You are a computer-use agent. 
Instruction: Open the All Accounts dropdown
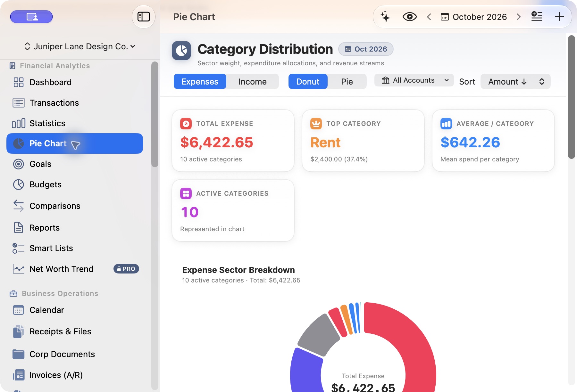pyautogui.click(x=414, y=80)
